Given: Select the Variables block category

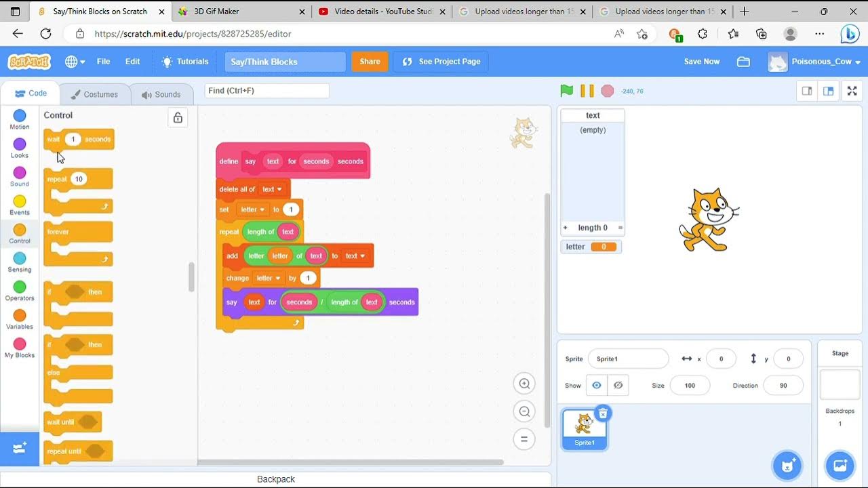Looking at the screenshot, I should [20, 319].
